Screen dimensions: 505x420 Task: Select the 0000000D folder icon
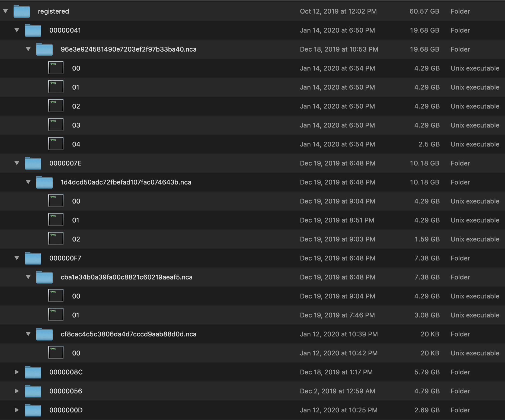pos(33,410)
